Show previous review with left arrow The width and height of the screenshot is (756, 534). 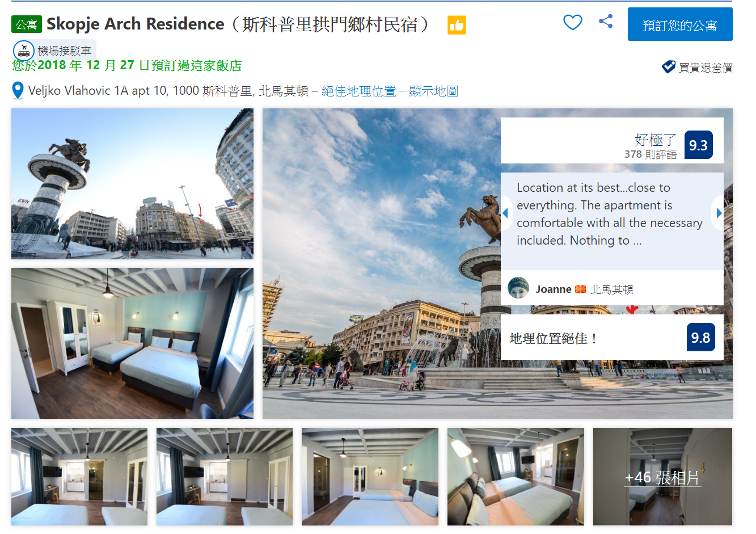click(505, 213)
